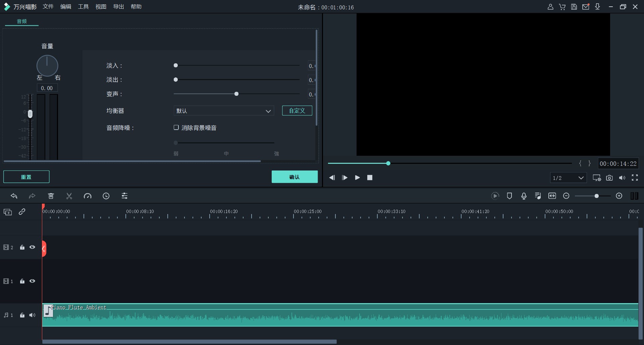Open the 均衡器 默认 dropdown
Image resolution: width=644 pixels, height=345 pixels.
click(224, 111)
